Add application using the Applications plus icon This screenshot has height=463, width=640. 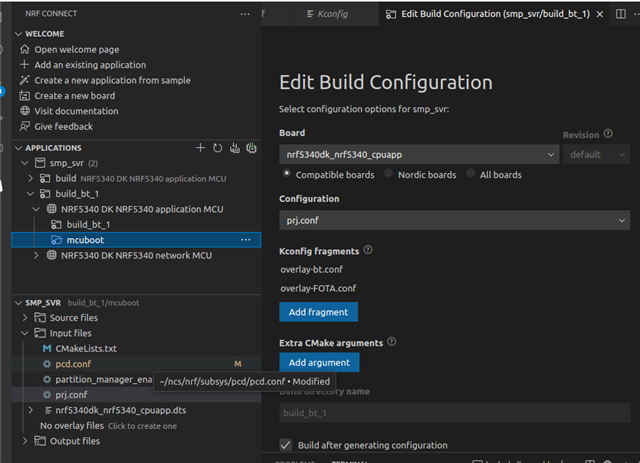click(200, 148)
